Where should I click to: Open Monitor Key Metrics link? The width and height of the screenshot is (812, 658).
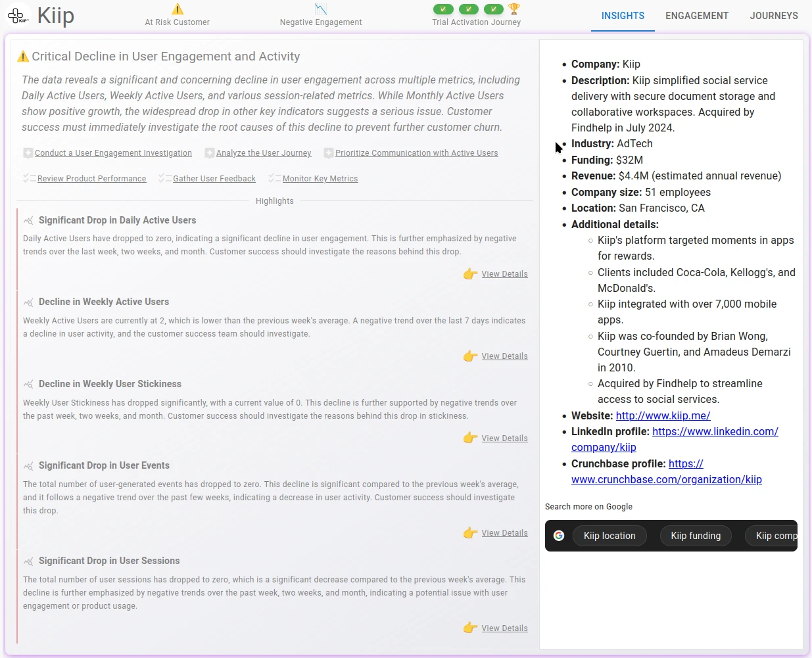tap(320, 179)
